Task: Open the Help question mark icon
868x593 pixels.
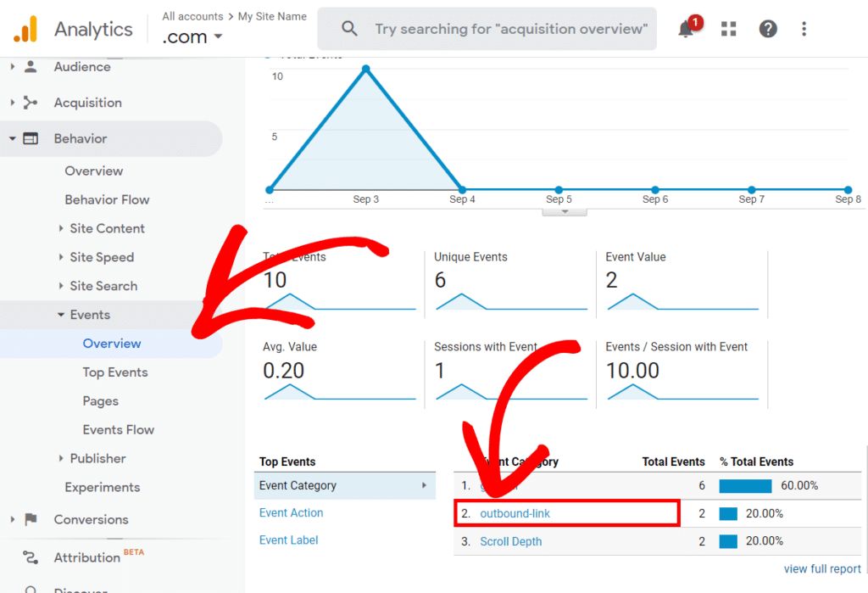Action: pyautogui.click(x=767, y=28)
